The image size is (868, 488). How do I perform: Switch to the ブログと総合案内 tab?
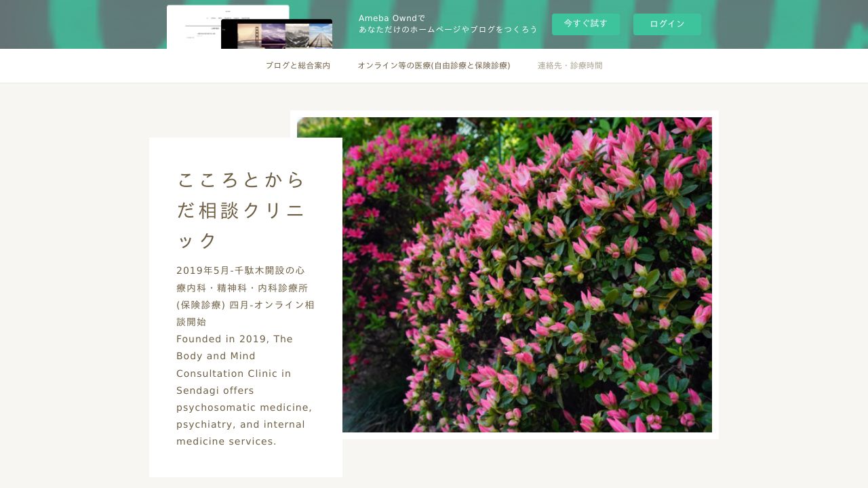pyautogui.click(x=298, y=65)
